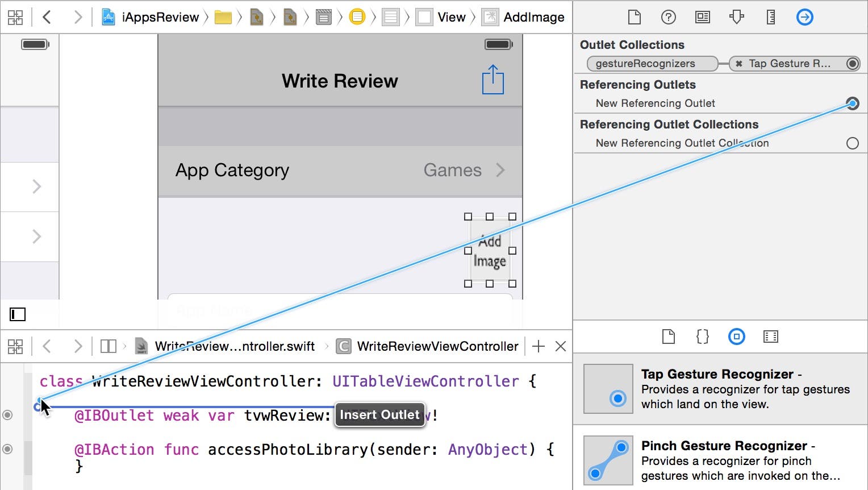Go back in assistant editor history
The height and width of the screenshot is (490, 868).
pyautogui.click(x=47, y=346)
